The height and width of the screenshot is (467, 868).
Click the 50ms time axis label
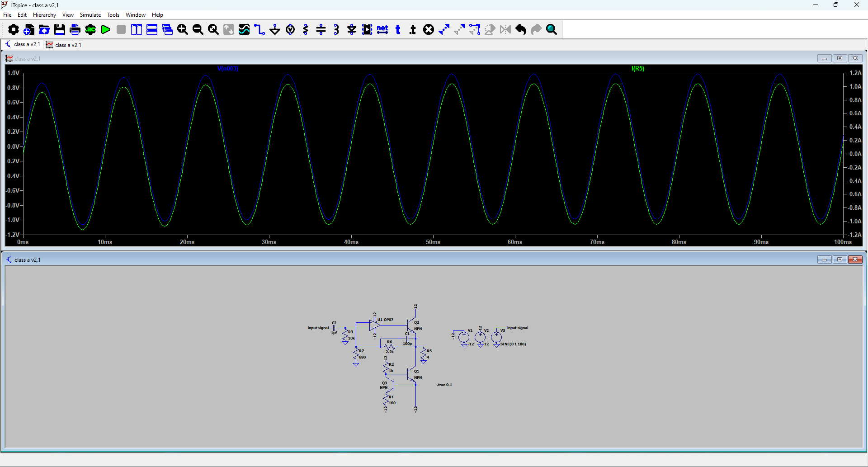click(x=433, y=242)
